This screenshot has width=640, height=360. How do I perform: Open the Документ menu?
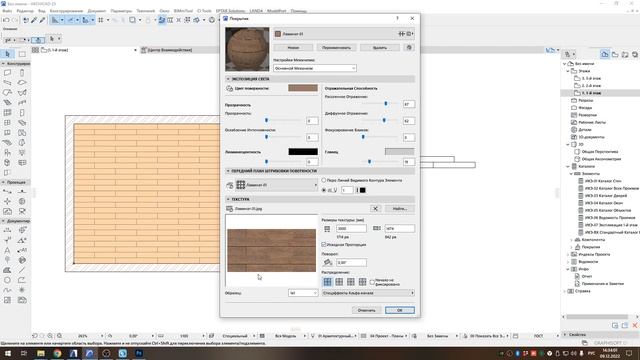click(97, 11)
